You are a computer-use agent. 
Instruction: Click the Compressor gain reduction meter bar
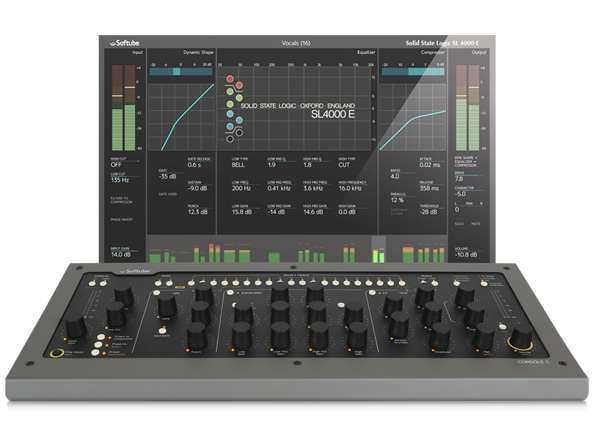pos(413,72)
